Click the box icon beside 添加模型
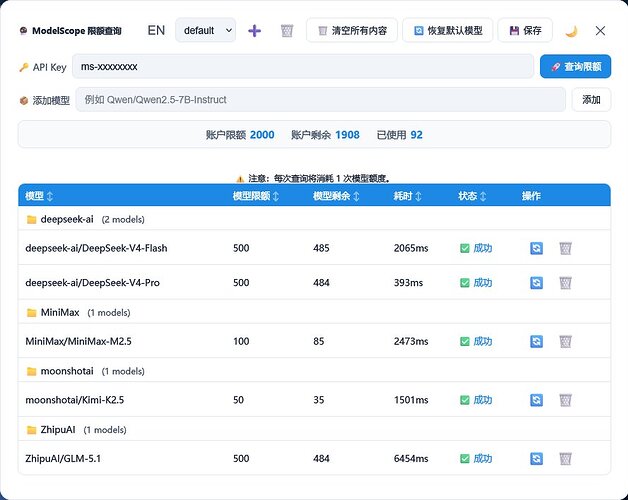This screenshot has height=500, width=628. pyautogui.click(x=24, y=101)
